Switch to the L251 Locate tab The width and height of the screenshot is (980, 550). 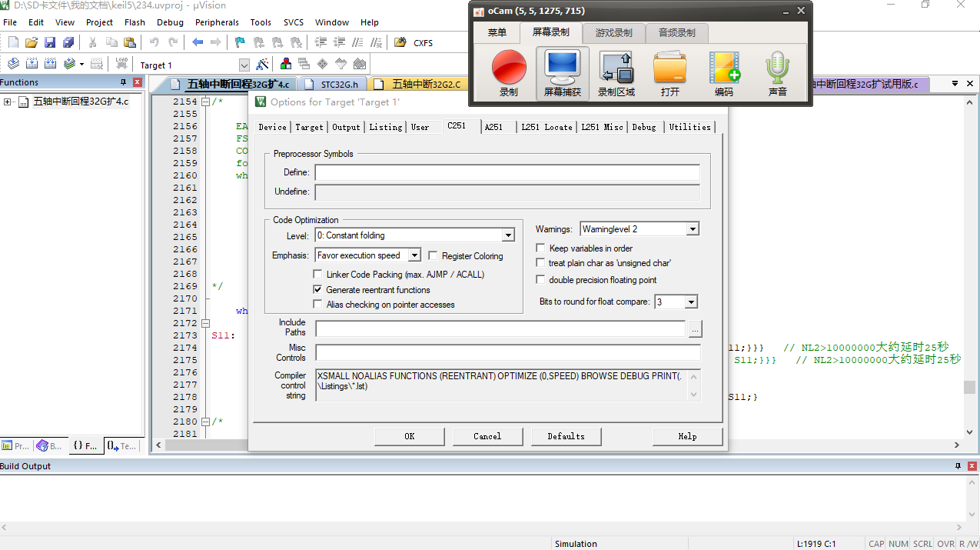tap(547, 127)
